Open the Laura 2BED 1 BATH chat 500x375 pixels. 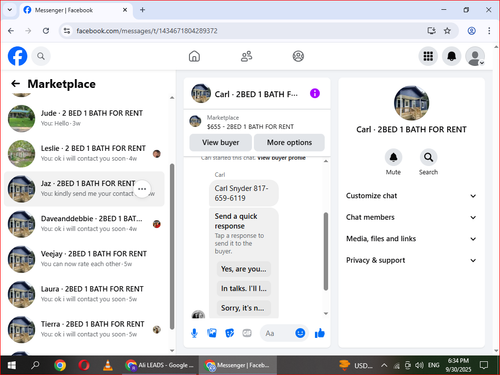pyautogui.click(x=84, y=294)
